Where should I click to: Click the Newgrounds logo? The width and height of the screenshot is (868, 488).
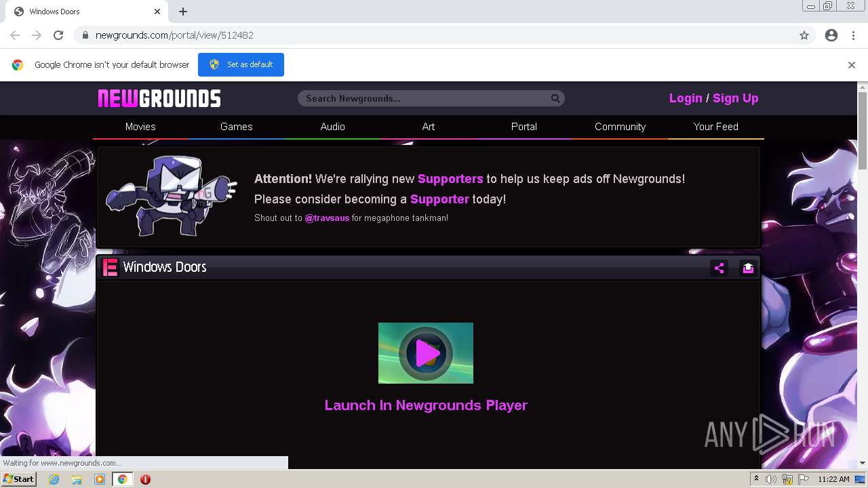[x=159, y=99]
